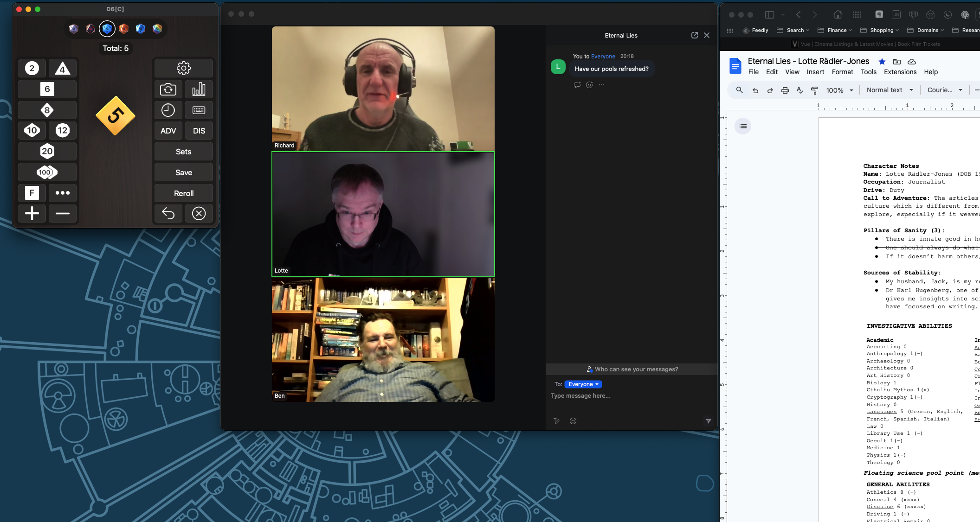Add a minus modifier in dice app
Viewport: 980px width, 522px height.
pos(63,213)
